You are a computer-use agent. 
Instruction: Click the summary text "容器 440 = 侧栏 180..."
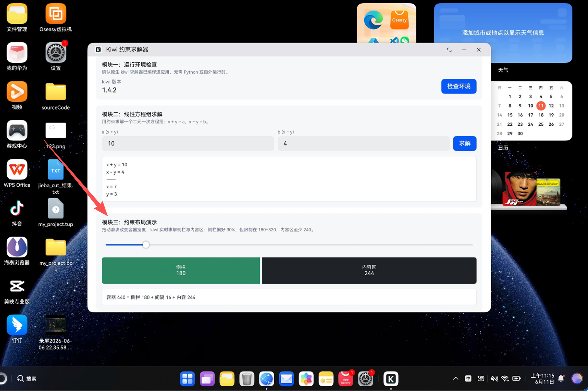click(x=151, y=297)
